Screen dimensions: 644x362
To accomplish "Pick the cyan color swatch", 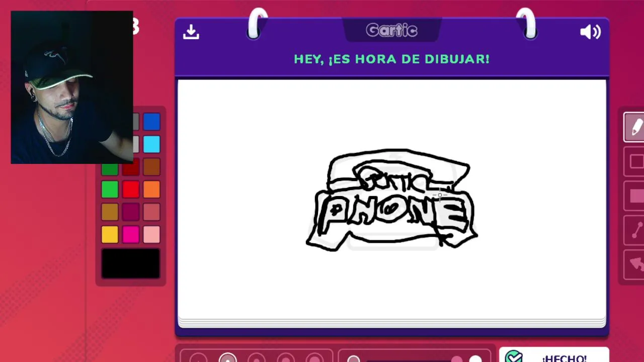I will point(151,144).
